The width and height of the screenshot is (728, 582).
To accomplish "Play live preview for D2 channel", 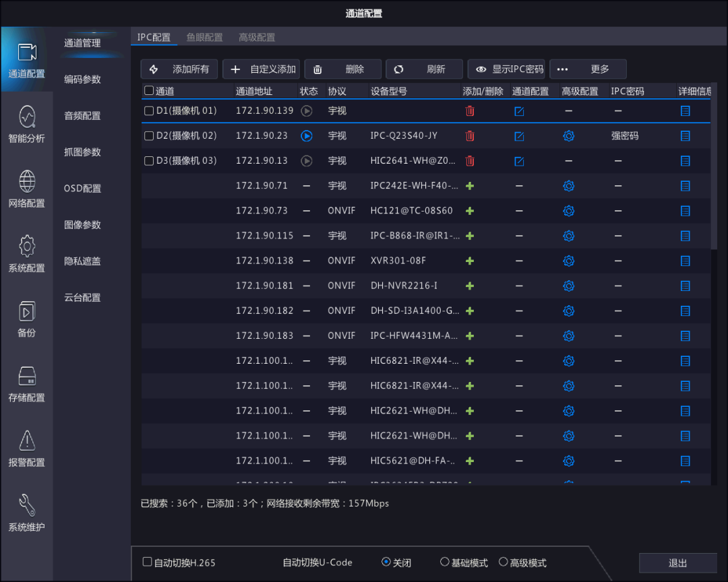I will (x=307, y=136).
